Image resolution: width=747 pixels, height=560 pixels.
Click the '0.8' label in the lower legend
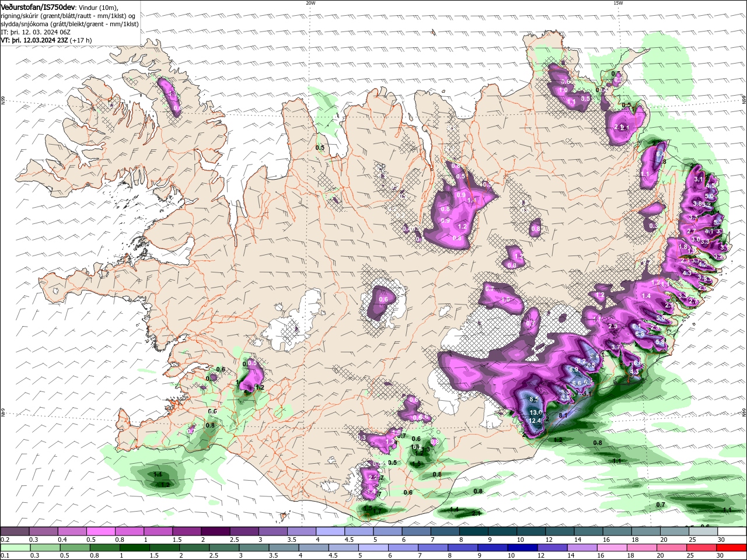tap(94, 555)
